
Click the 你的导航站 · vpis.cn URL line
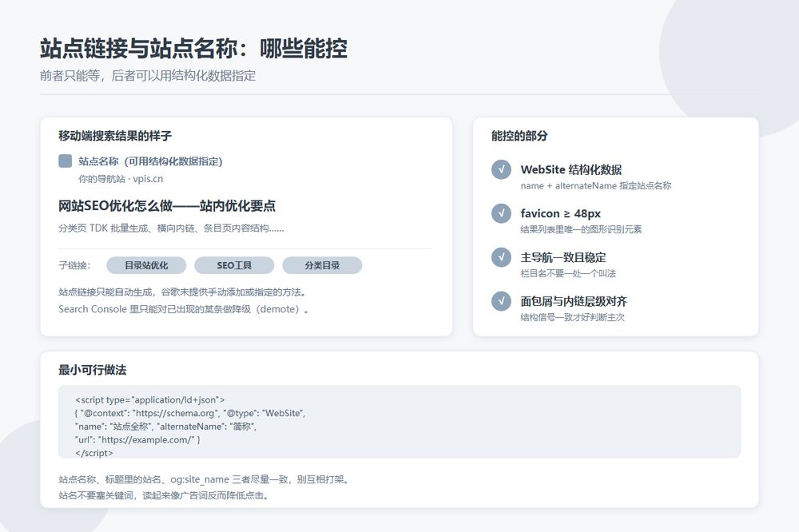coord(121,179)
